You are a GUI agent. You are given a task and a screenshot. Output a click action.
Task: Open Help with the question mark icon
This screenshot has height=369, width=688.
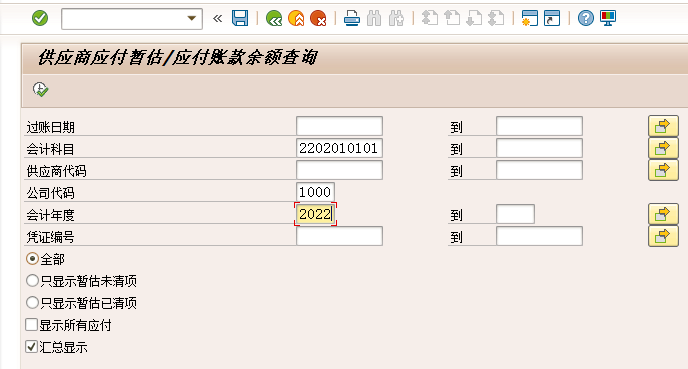pyautogui.click(x=585, y=18)
